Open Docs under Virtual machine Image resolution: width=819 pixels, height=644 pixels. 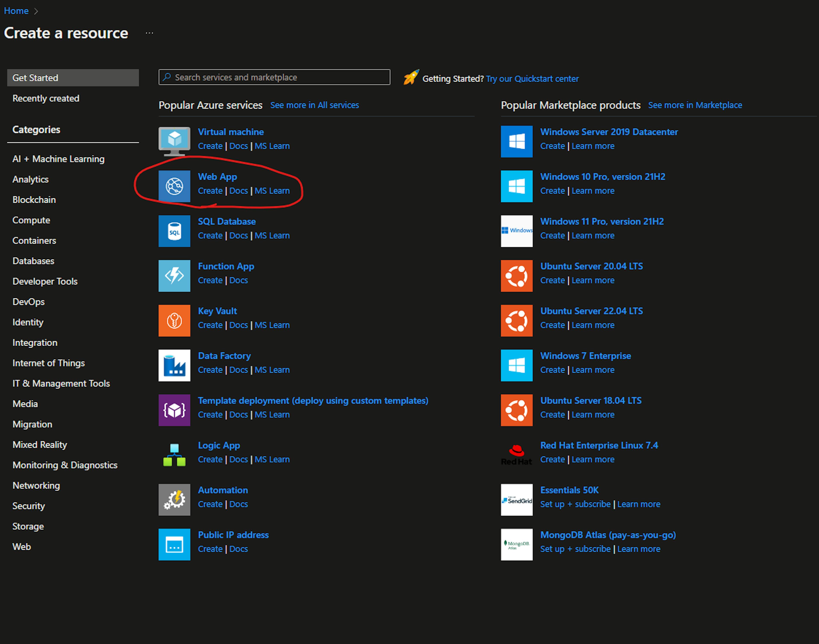(x=239, y=146)
